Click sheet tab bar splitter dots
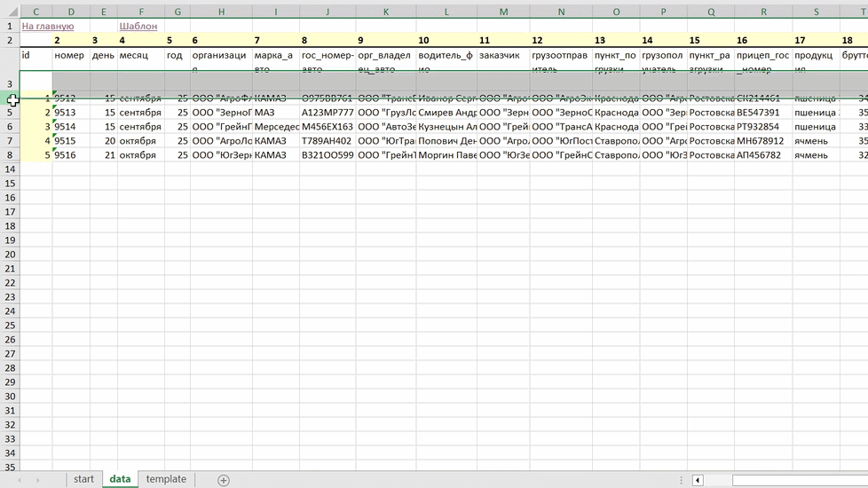This screenshot has height=488, width=868. [681, 480]
